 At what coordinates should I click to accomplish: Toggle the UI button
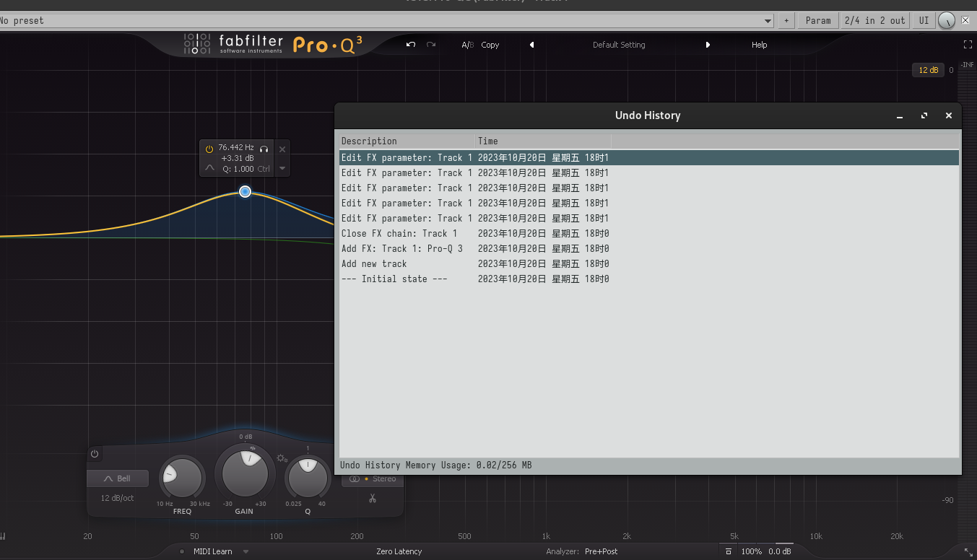[x=924, y=21]
